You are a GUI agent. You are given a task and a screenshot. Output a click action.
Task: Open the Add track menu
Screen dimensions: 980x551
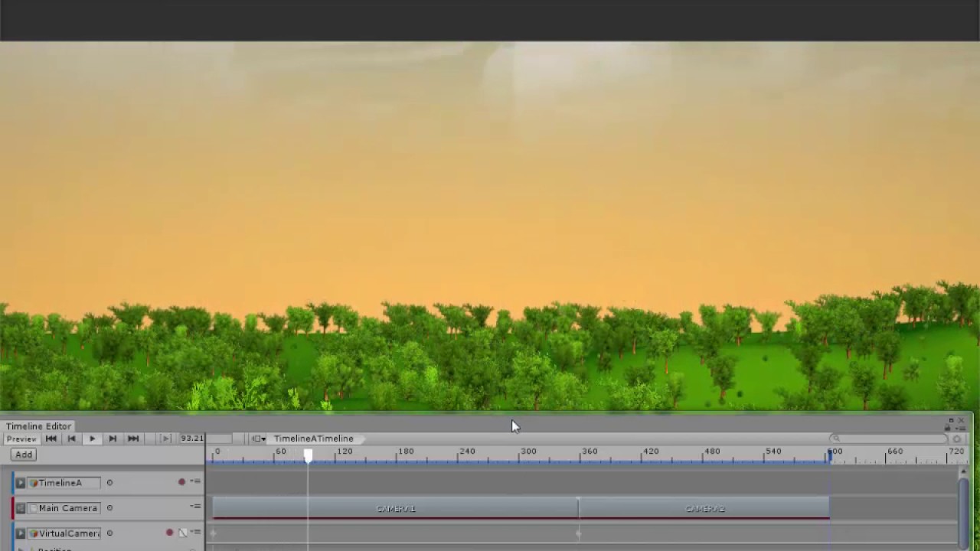24,455
